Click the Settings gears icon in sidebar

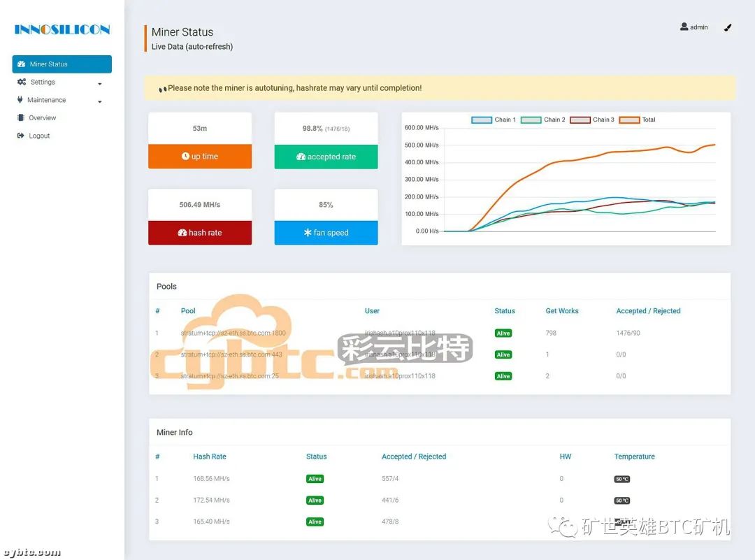[x=22, y=82]
